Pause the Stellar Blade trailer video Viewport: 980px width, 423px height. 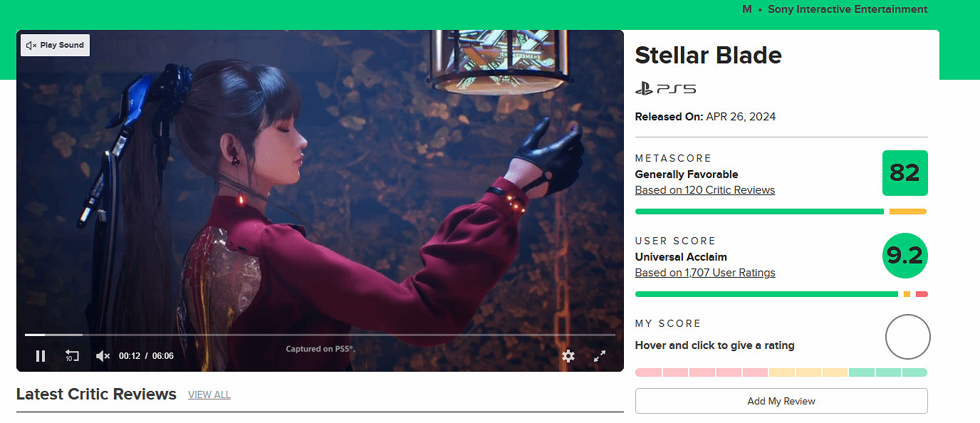coord(41,355)
